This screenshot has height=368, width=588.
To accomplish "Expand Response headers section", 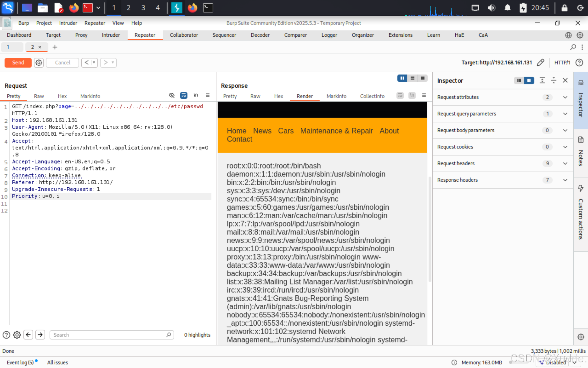I will (565, 180).
